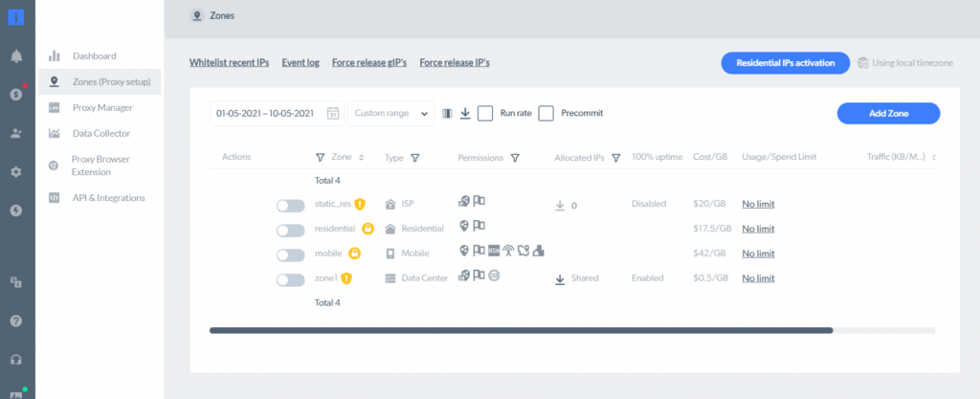
Task: Open the settings gear icon in sidebar
Action: [x=16, y=172]
